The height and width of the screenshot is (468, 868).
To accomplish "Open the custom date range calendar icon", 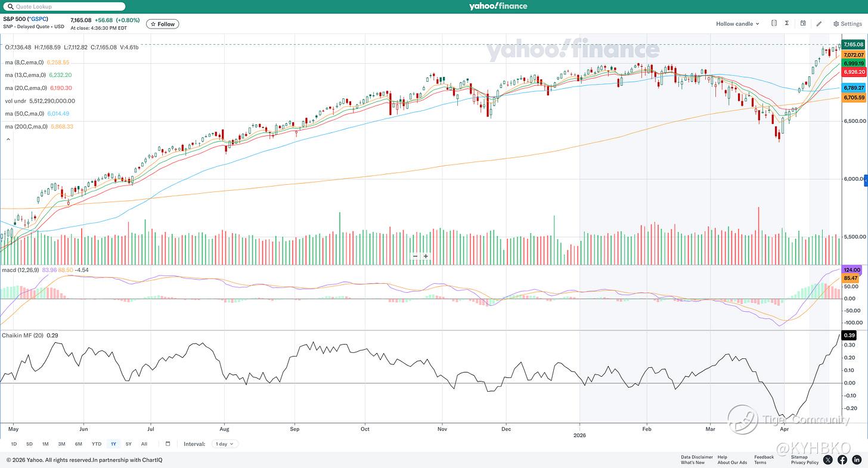I will point(168,444).
